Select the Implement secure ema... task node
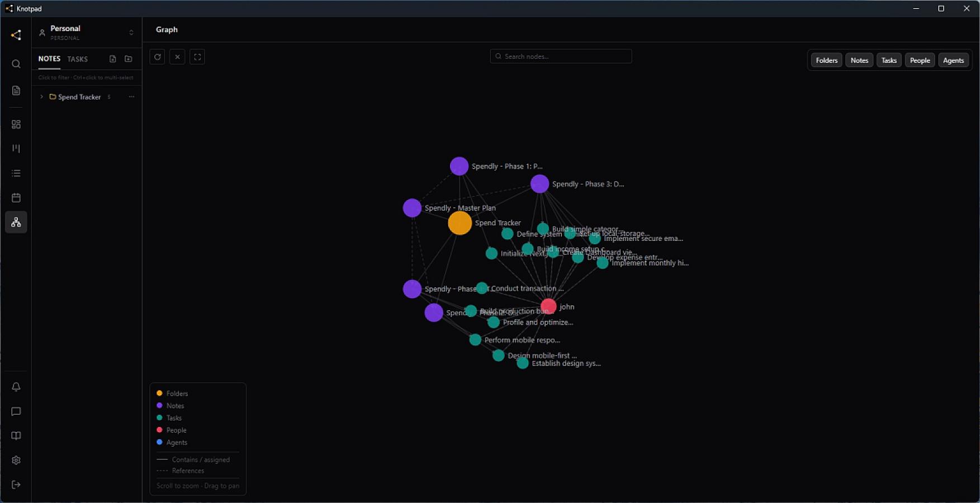This screenshot has height=503, width=980. (595, 239)
